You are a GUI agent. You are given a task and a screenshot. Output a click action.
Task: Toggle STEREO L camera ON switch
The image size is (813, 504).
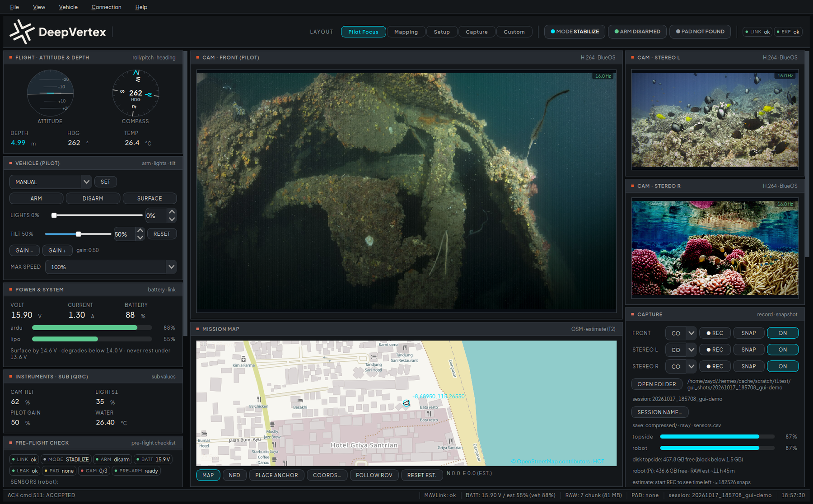click(783, 350)
